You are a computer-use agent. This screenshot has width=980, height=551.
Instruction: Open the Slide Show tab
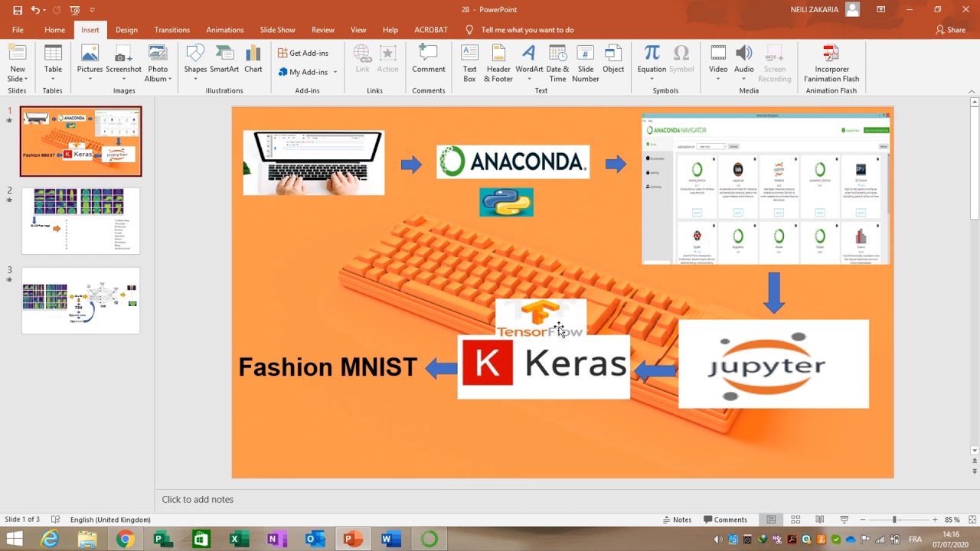tap(277, 30)
